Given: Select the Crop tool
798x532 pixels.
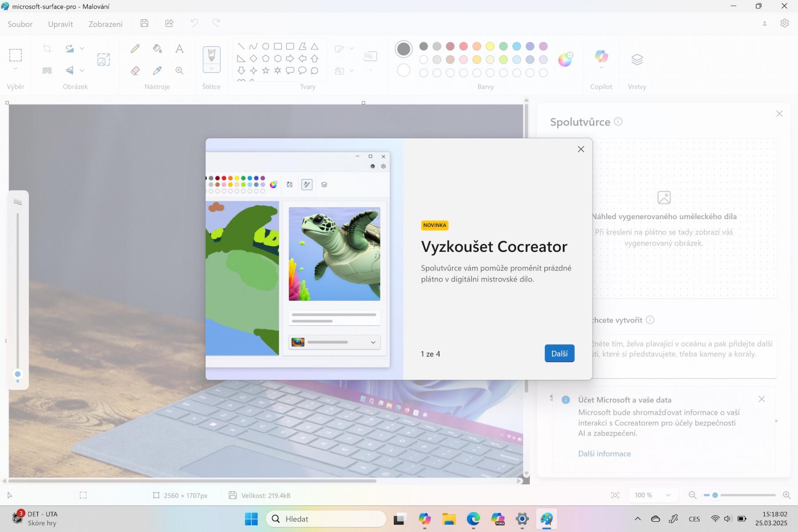Looking at the screenshot, I should tap(47, 48).
